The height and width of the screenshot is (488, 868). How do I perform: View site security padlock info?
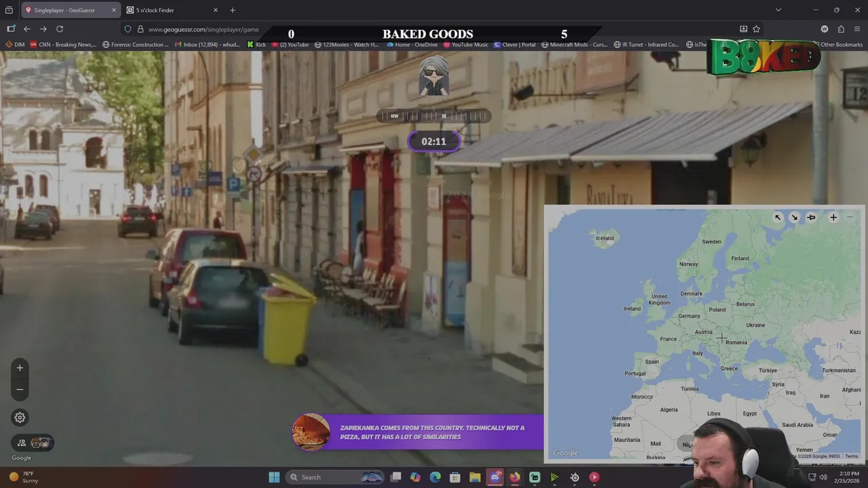point(140,29)
